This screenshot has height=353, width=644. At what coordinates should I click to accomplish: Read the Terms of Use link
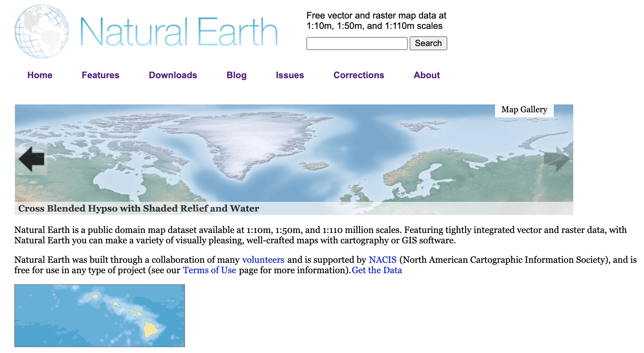click(x=210, y=270)
